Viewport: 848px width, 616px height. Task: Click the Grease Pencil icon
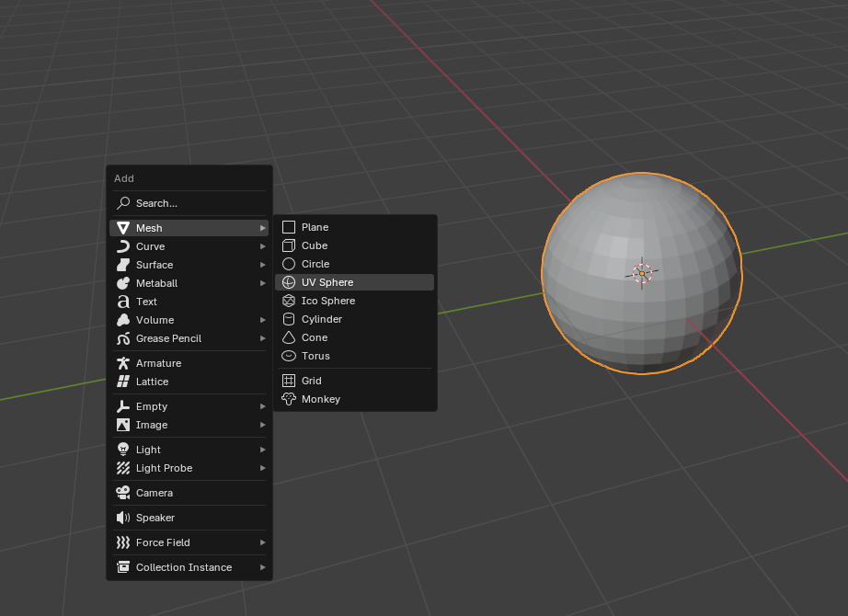(x=123, y=338)
